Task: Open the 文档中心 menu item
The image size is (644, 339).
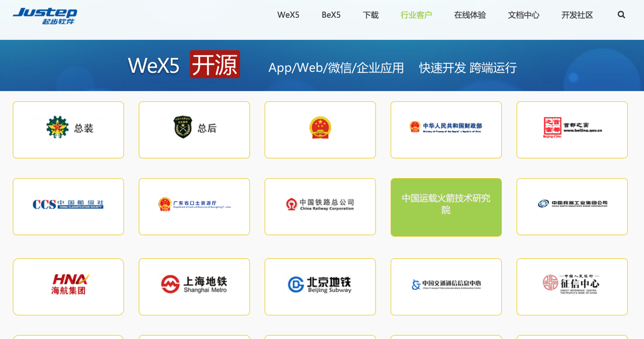Action: pos(524,15)
